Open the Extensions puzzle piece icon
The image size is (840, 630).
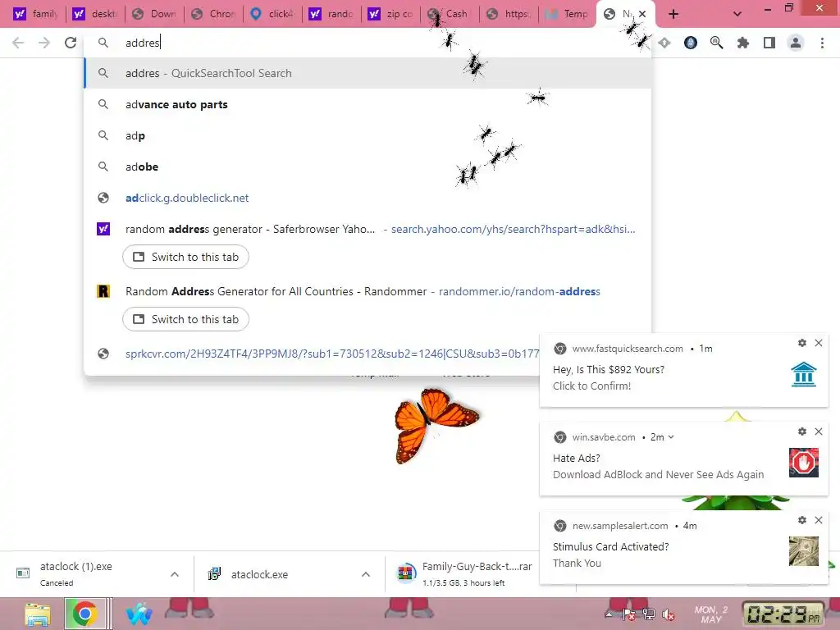pos(743,43)
